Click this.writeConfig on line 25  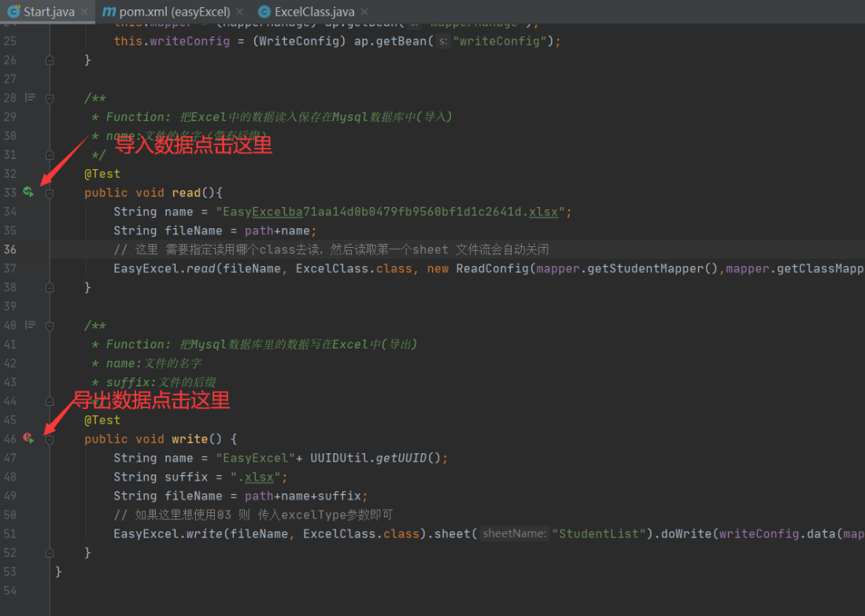172,42
